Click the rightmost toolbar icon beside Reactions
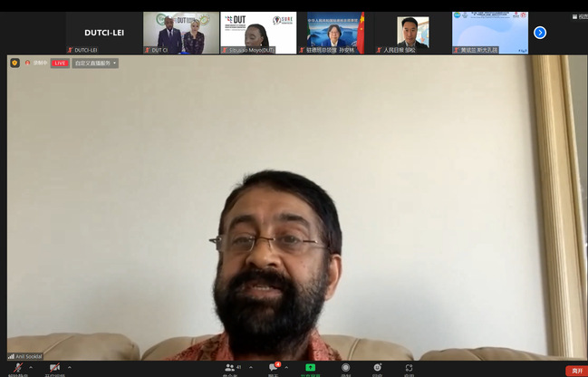Viewport: 588px width, 377px height. pyautogui.click(x=409, y=368)
